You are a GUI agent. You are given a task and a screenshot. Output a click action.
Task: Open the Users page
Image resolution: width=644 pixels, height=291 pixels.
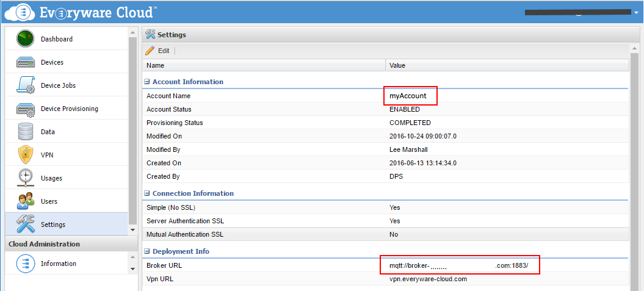(67, 201)
